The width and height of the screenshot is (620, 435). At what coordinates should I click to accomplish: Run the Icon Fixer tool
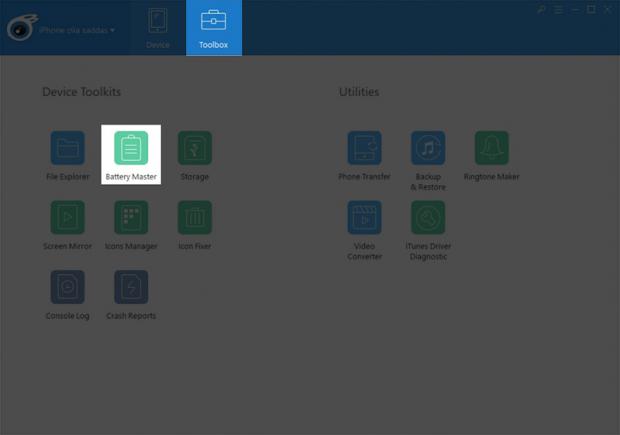[194, 217]
